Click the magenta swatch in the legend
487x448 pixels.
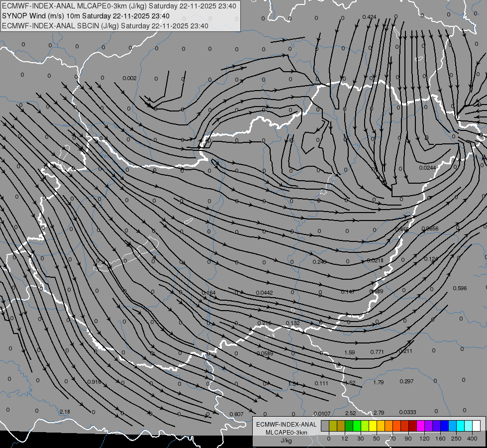click(x=420, y=426)
